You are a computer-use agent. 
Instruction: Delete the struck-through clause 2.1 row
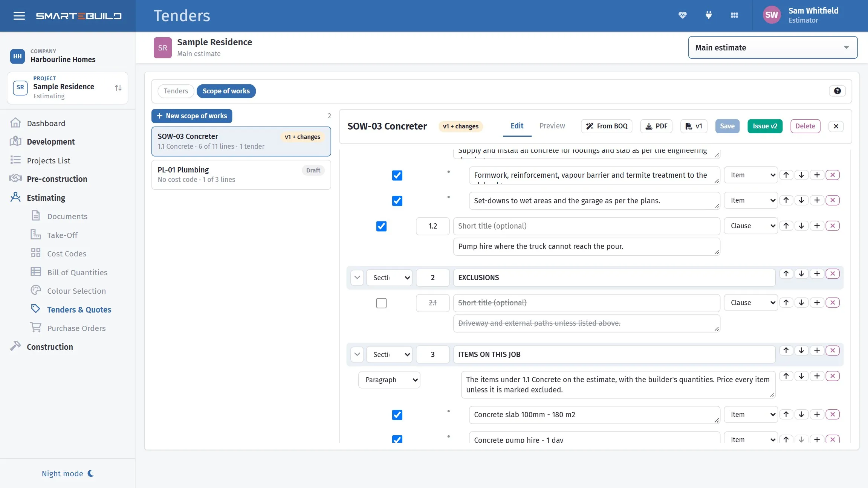833,303
